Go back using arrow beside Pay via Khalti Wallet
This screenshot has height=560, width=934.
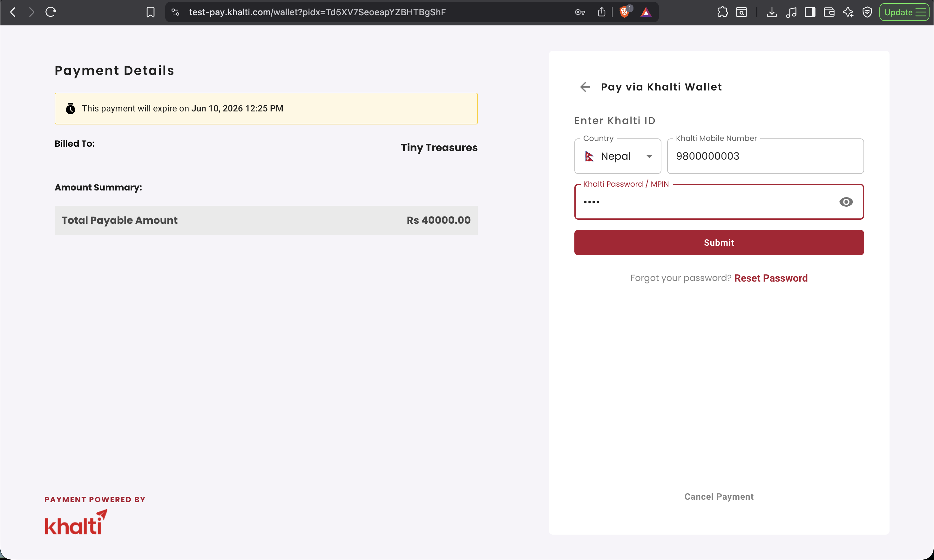coord(585,87)
